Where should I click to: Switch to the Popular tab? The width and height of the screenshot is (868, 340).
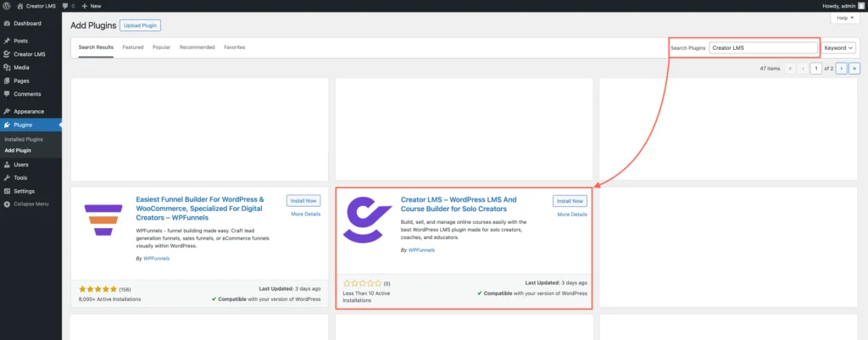click(162, 47)
